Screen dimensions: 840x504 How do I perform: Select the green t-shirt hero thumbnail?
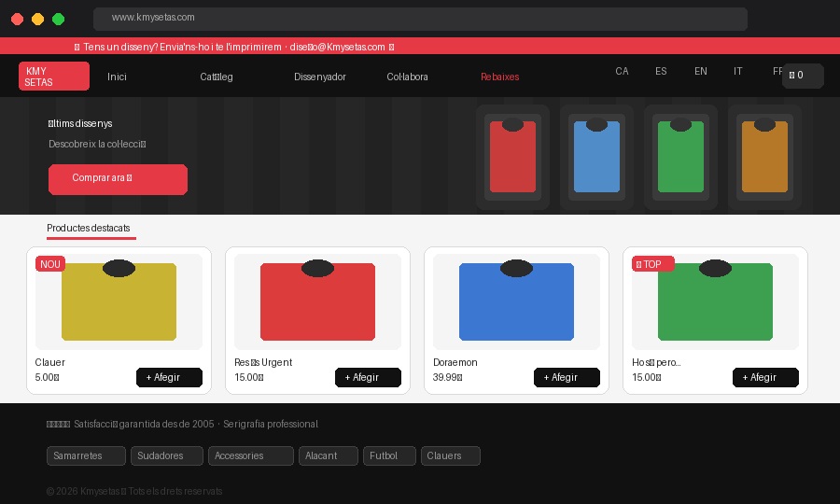(681, 158)
